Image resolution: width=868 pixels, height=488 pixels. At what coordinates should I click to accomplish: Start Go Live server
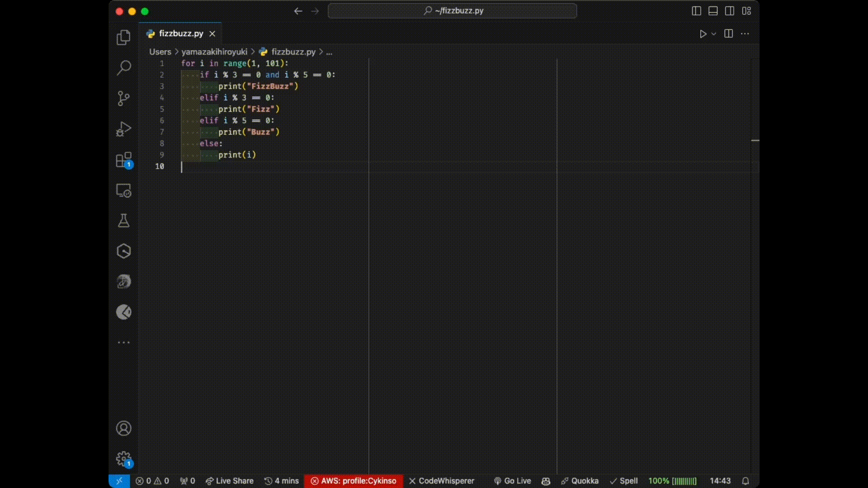click(512, 481)
